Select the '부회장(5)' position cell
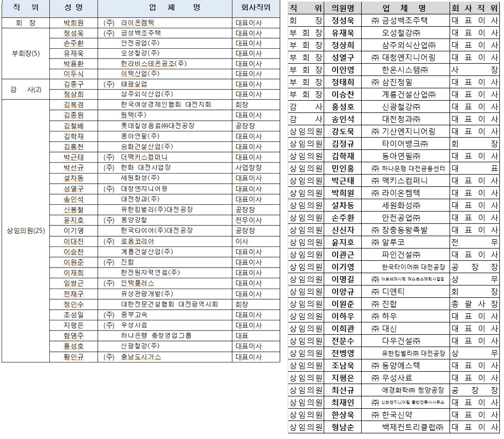This screenshot has width=504, height=439. 26,53
